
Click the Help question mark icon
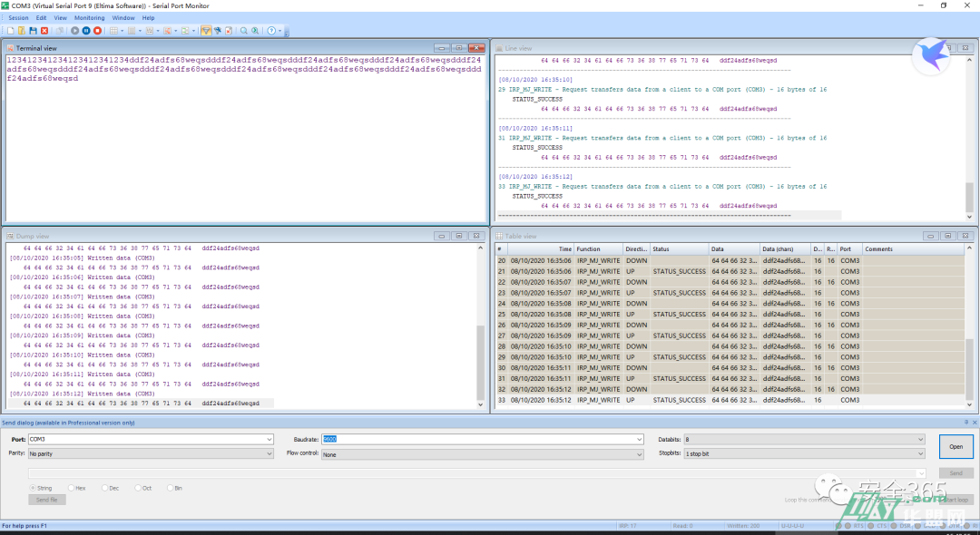(x=271, y=31)
